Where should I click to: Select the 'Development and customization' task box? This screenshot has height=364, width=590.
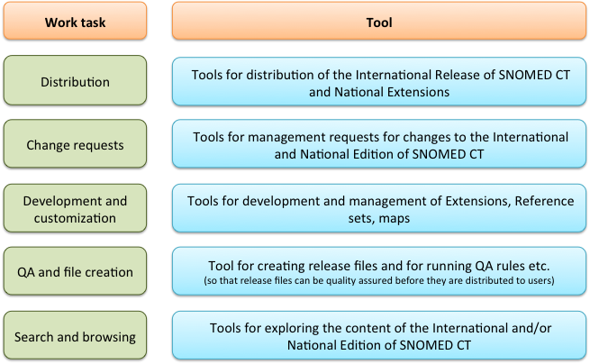click(75, 209)
